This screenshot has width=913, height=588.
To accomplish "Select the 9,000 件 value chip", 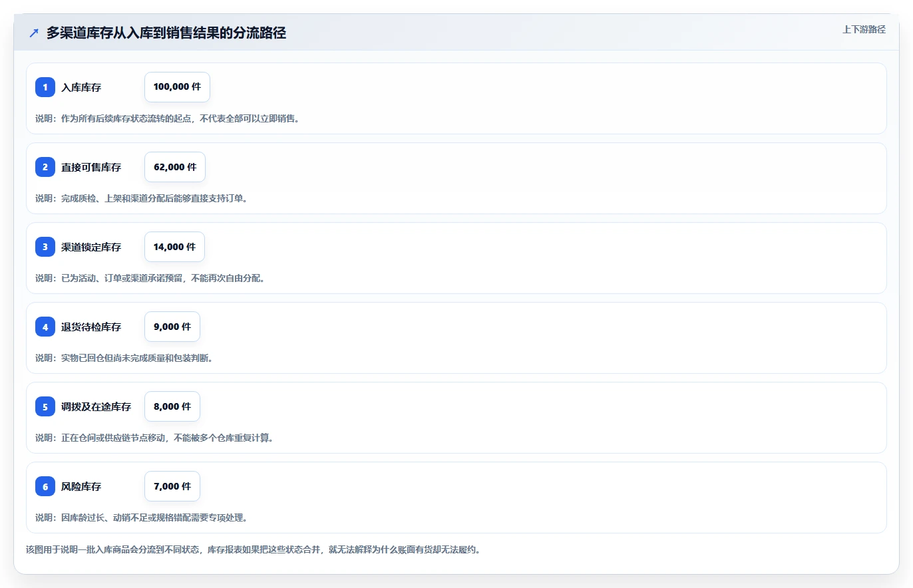I will [172, 327].
